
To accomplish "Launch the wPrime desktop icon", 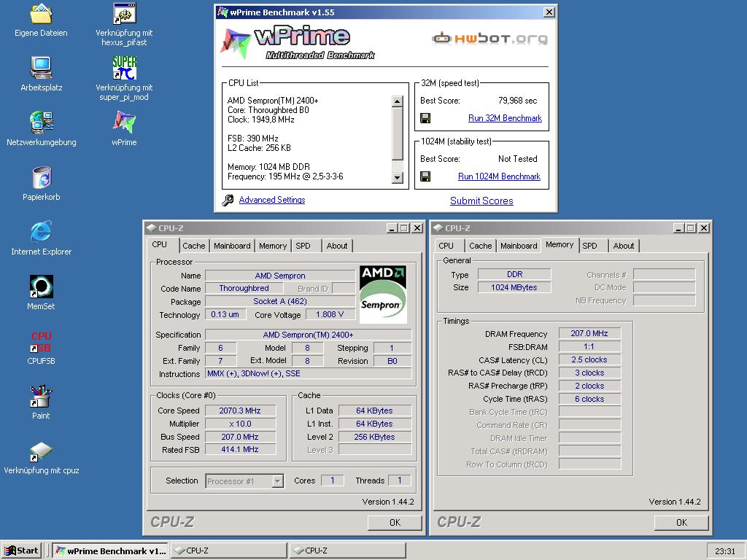I will click(x=124, y=122).
